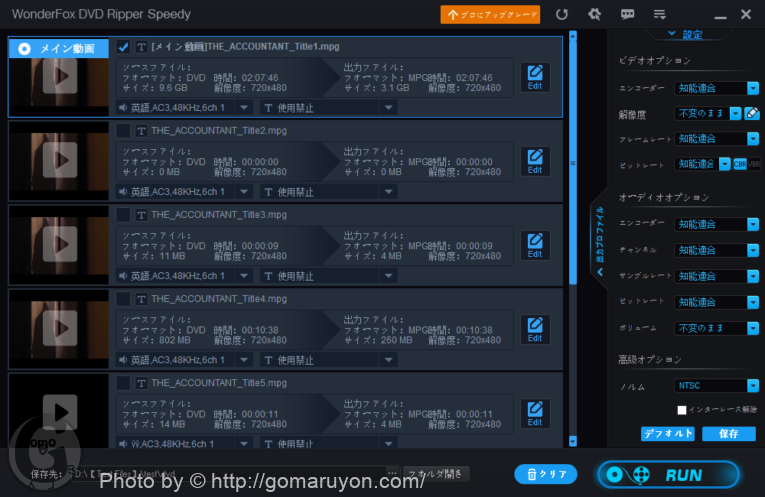Screen dimensions: 765x497
Task: Click the clear list button
Action: (545, 474)
